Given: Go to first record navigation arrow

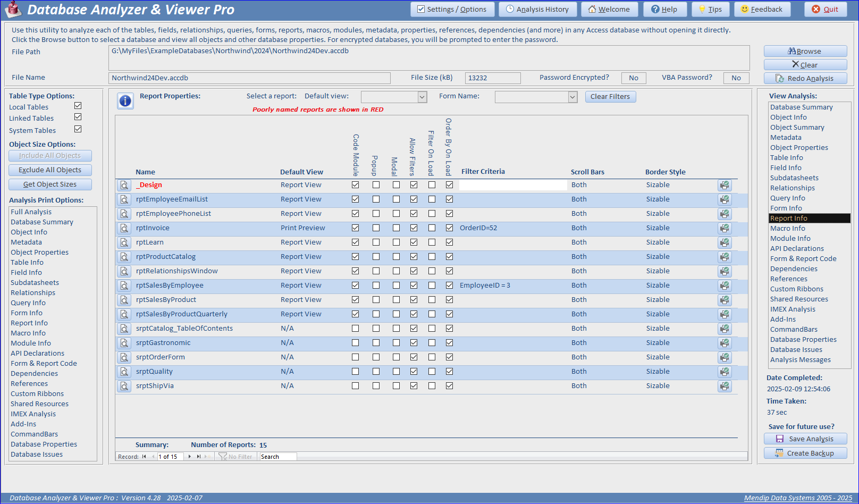Looking at the screenshot, I should coord(144,457).
